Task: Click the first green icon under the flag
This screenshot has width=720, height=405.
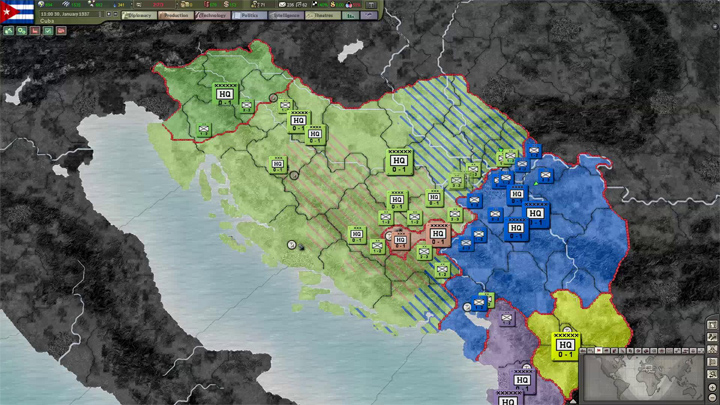Action: tap(9, 31)
